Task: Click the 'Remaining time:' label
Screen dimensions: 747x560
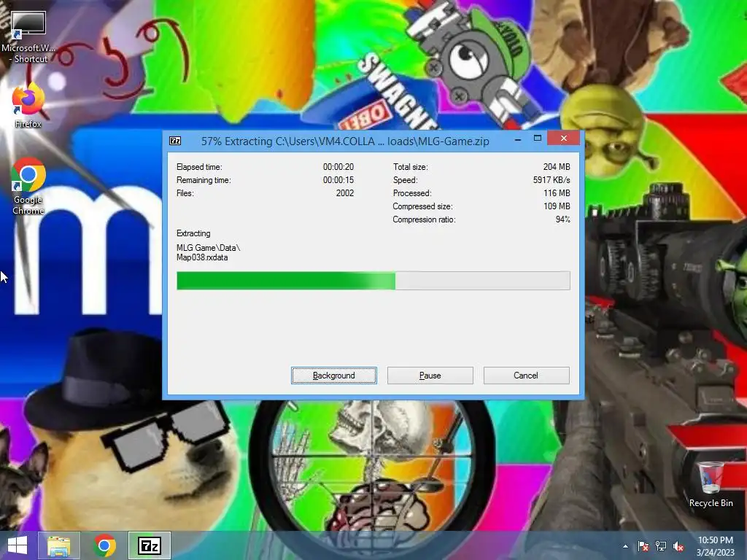Action: (204, 180)
